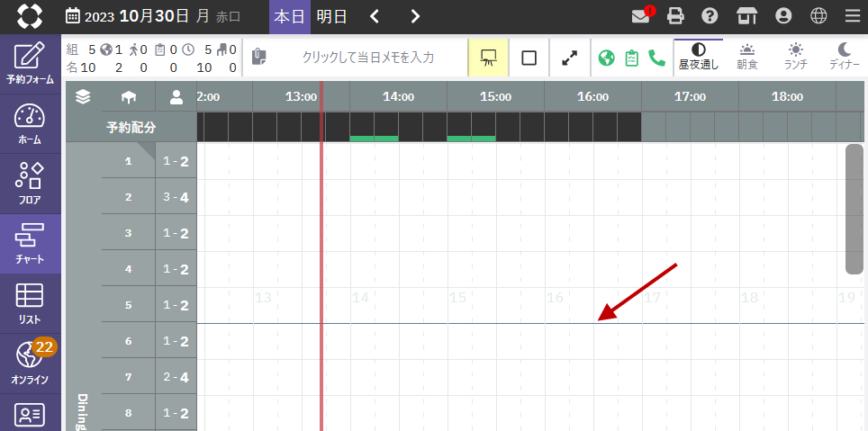Go to the next day arrow
868x431 pixels.
pos(415,16)
